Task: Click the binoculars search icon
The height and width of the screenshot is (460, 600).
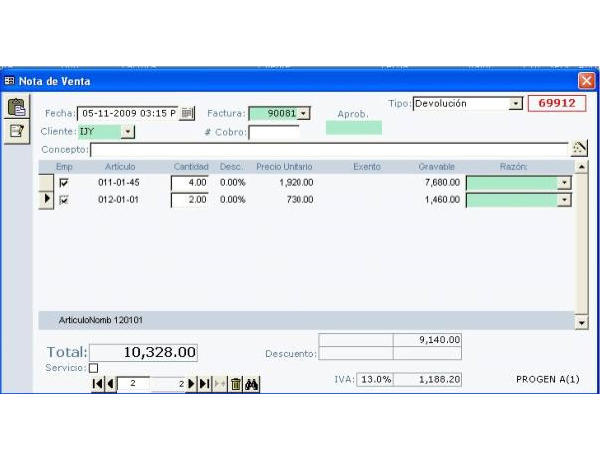Action: click(x=251, y=384)
